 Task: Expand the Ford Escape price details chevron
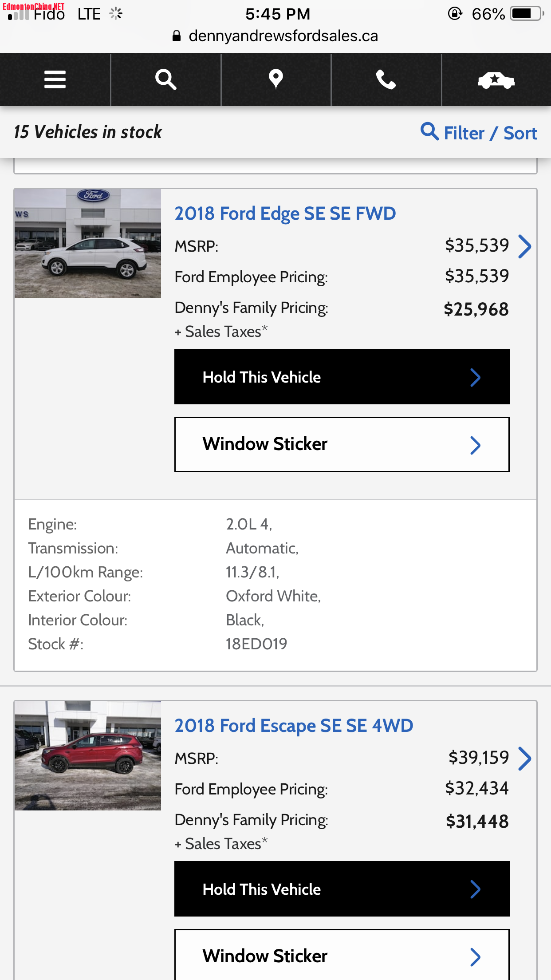(524, 759)
